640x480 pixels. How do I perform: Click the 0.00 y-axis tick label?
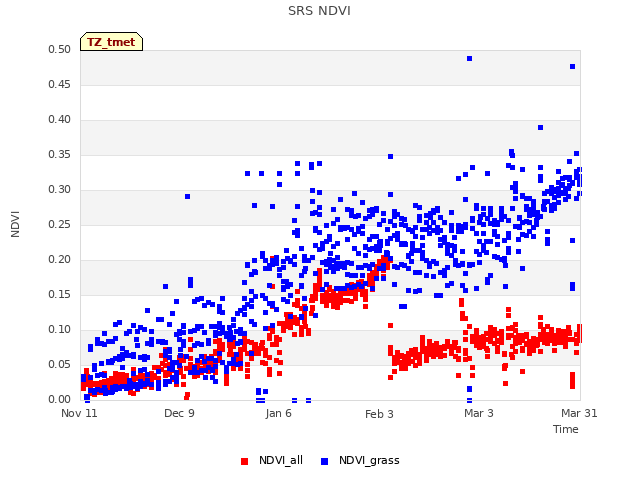tap(60, 400)
